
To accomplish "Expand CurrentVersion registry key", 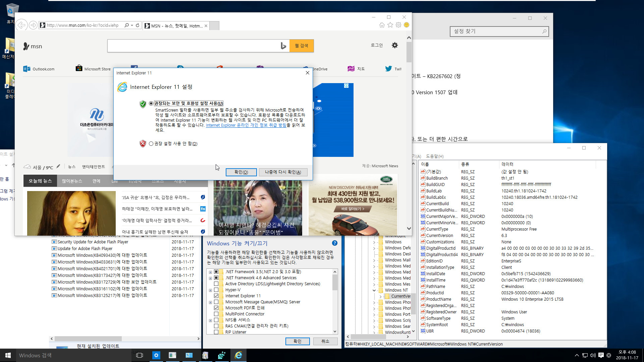I will (x=380, y=296).
